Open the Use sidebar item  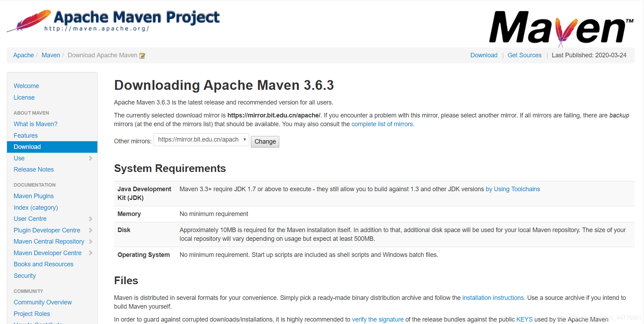pos(19,158)
